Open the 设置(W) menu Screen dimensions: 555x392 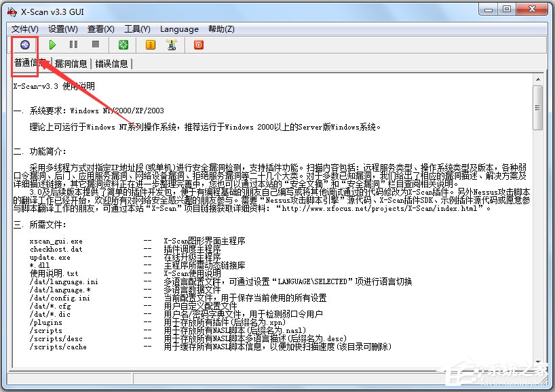tap(62, 29)
